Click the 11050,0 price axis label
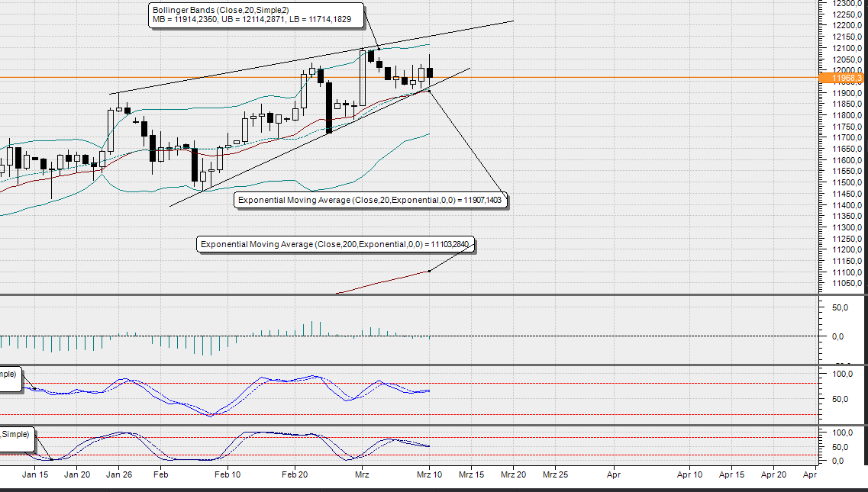The image size is (868, 492). [x=847, y=283]
